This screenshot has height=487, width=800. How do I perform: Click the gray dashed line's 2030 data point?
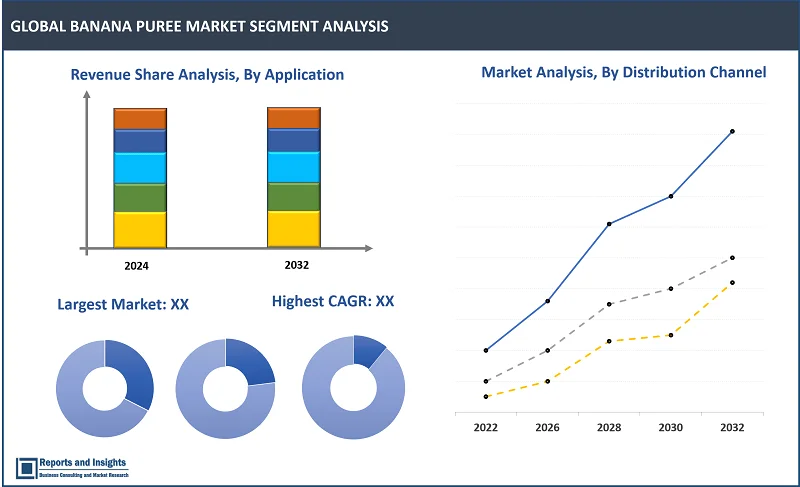pyautogui.click(x=670, y=289)
